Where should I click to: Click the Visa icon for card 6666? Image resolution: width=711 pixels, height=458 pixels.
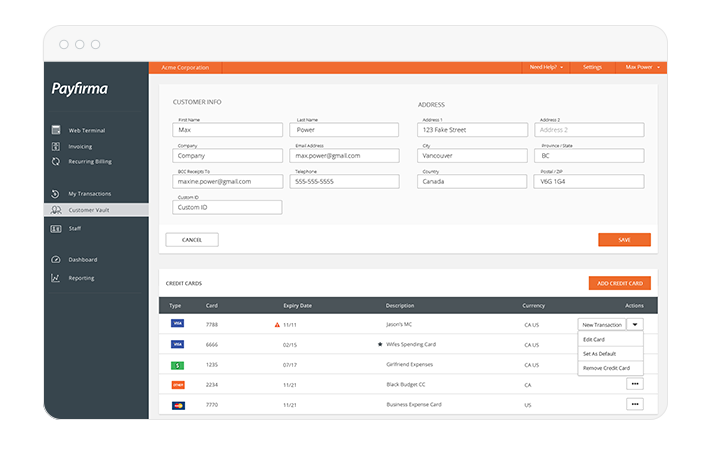pos(177,344)
